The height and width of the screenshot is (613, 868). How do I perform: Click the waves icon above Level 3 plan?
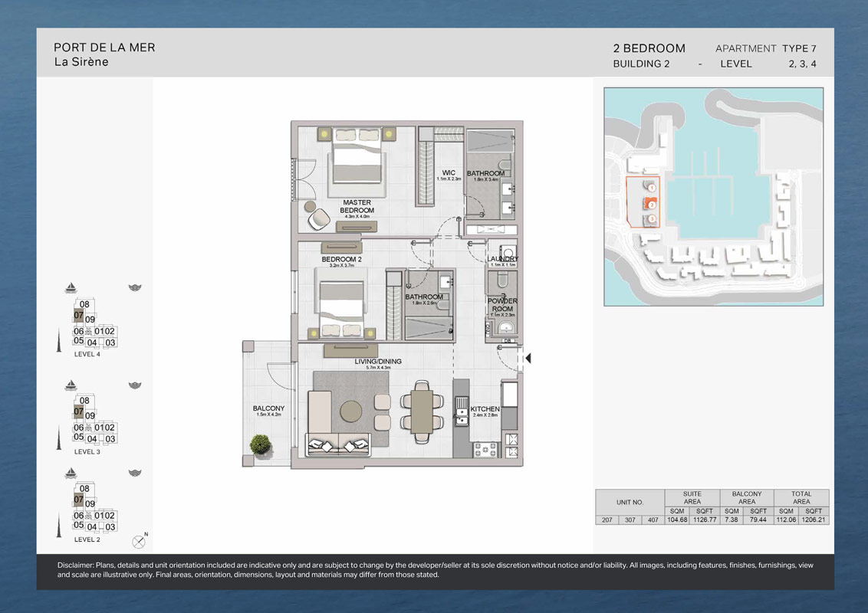pos(135,385)
